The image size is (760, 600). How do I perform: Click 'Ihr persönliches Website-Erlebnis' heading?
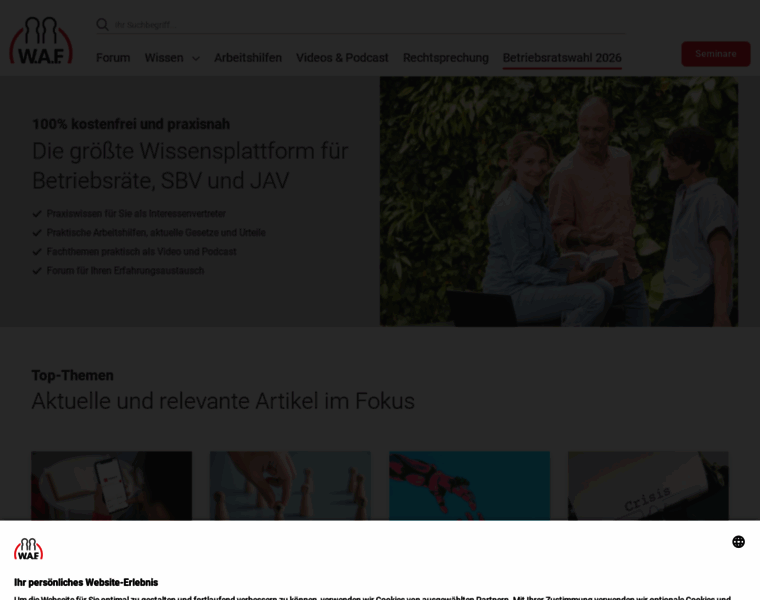pos(86,583)
